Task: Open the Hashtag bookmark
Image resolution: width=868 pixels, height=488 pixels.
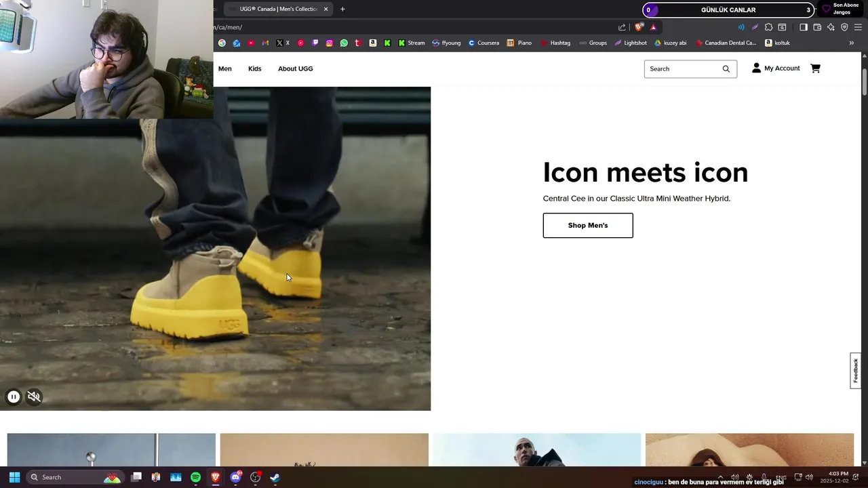Action: click(x=555, y=43)
